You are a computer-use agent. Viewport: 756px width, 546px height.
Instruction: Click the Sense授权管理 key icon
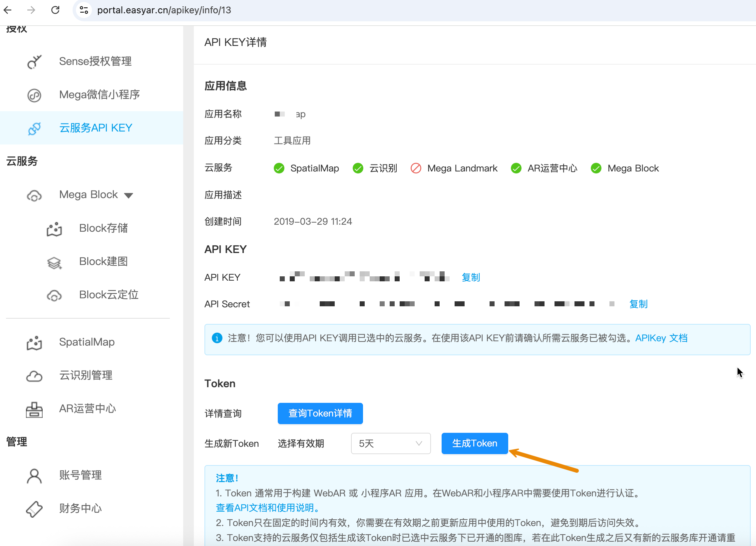[34, 62]
